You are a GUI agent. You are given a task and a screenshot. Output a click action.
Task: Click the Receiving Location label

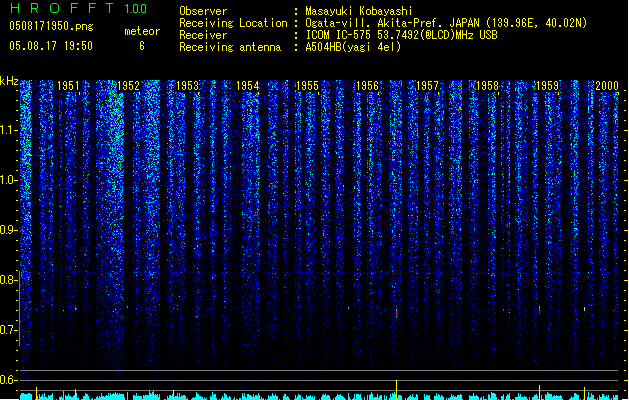[233, 23]
